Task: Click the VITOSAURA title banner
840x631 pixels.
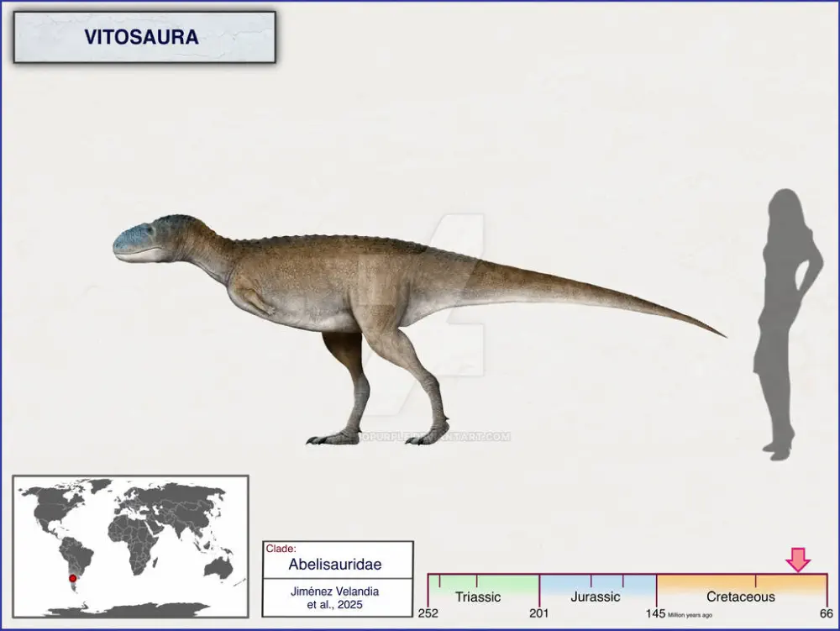Action: 144,37
